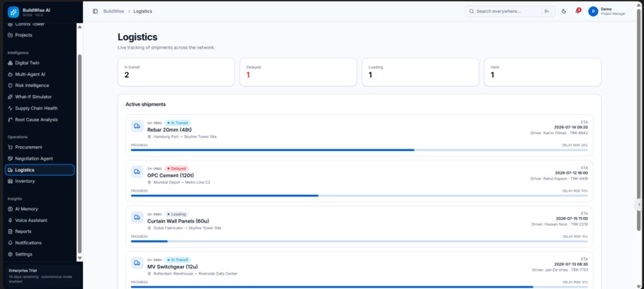Click the In Transit badge on Rebar 20mm
This screenshot has height=289, width=644.
coord(178,123)
